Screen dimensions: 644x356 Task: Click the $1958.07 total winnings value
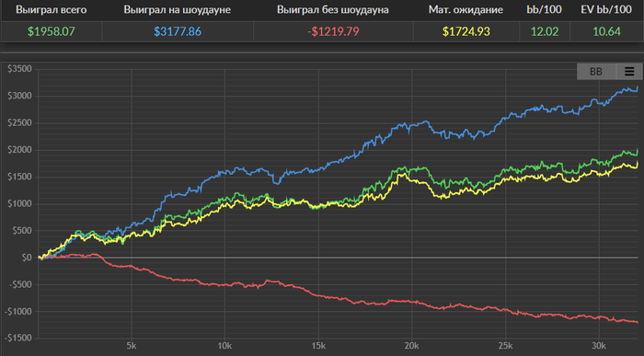pyautogui.click(x=52, y=31)
